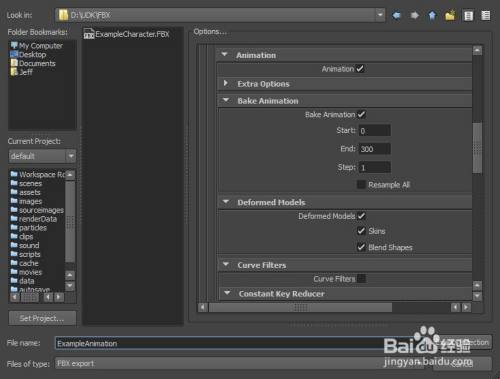This screenshot has height=379, width=500.
Task: Switch to list view icon
Action: (468, 16)
